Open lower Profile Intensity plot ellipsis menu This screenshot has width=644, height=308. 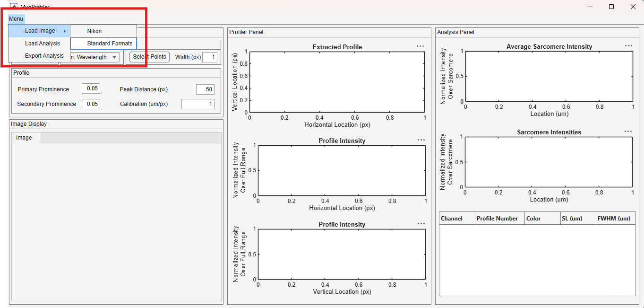[421, 224]
